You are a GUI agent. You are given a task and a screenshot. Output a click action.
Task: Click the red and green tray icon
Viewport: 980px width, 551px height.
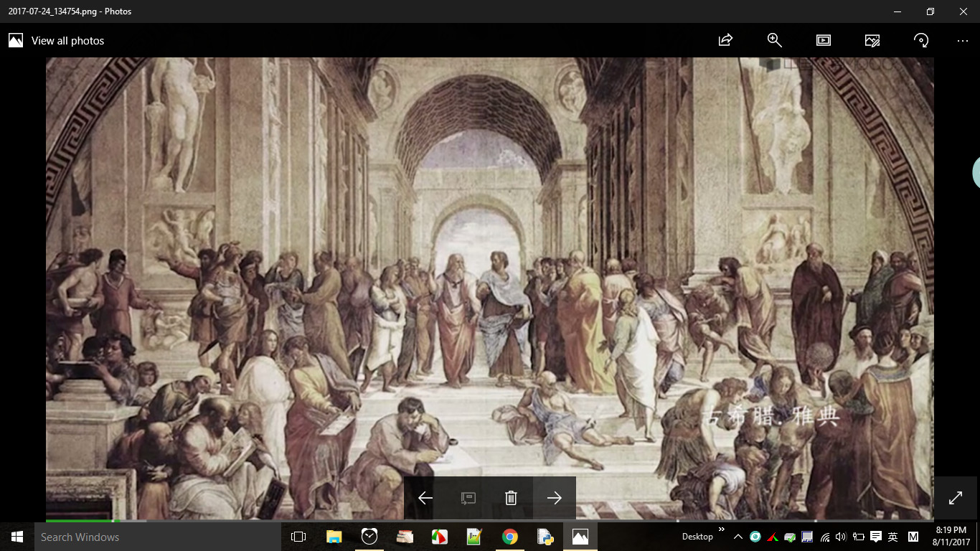773,537
